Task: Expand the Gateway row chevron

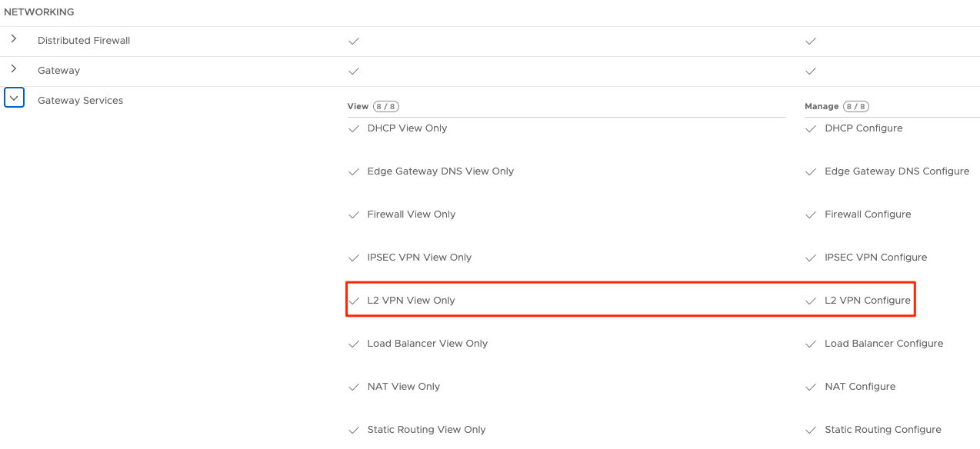Action: (x=14, y=69)
